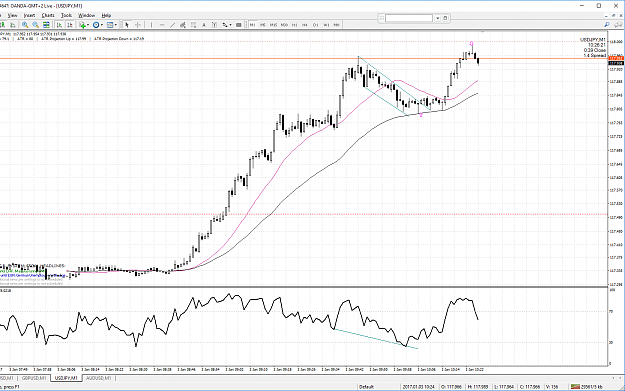Viewport: 625px width, 391px height.
Task: Switch to H1 timeframe
Action: point(295,25)
